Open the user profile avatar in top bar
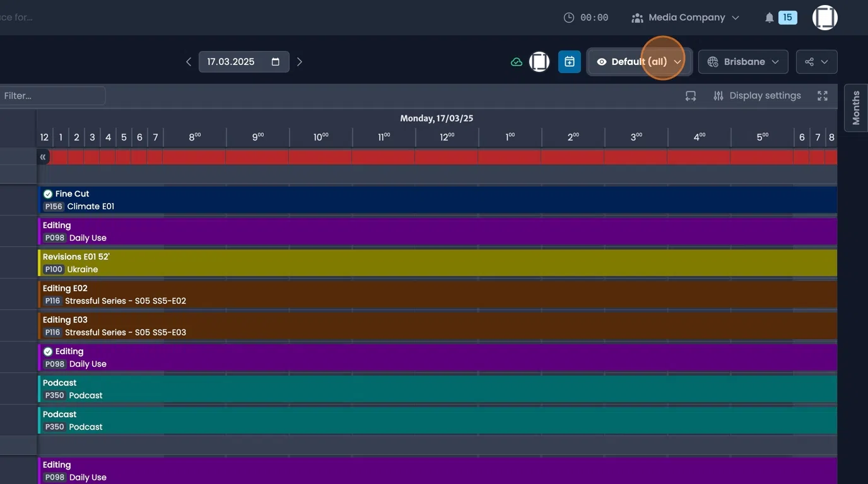 pos(824,18)
